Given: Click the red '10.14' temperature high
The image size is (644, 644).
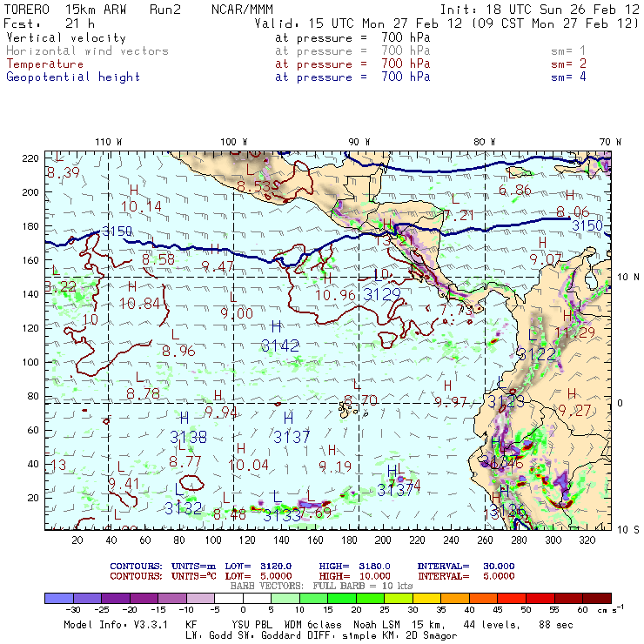Looking at the screenshot, I should (x=141, y=206).
